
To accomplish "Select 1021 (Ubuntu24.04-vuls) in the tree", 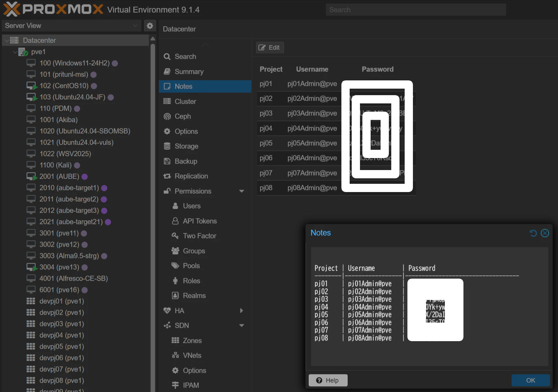I will pos(76,143).
